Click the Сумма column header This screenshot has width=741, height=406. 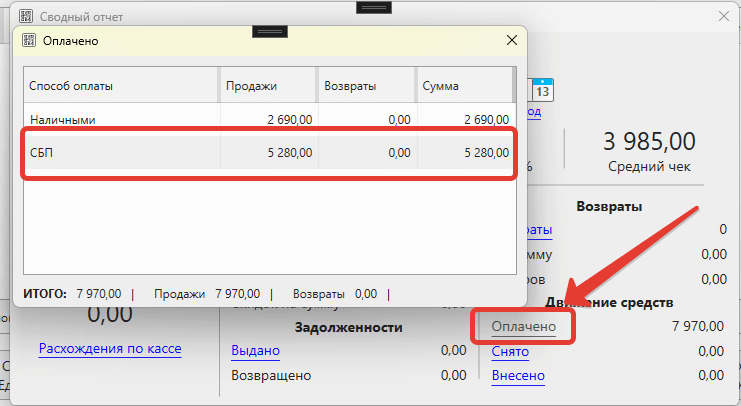point(464,86)
